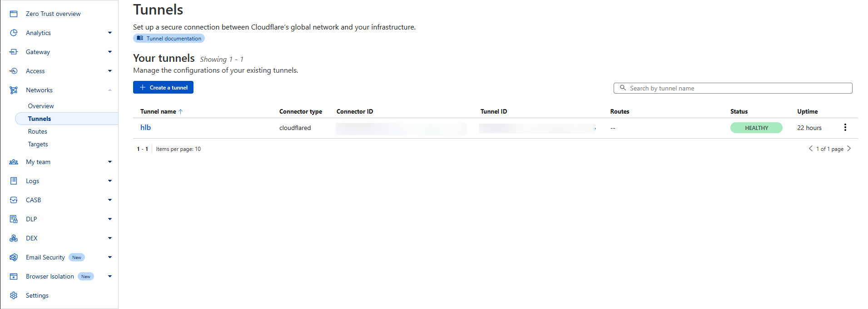Expand the Analytics menu arrow

point(110,33)
